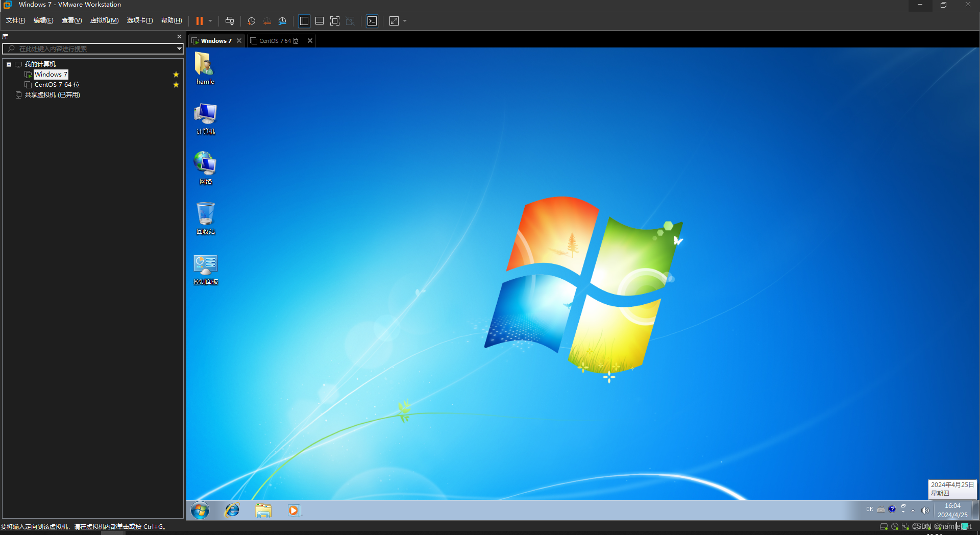Click the disabled Unity mode icon

[x=350, y=21]
